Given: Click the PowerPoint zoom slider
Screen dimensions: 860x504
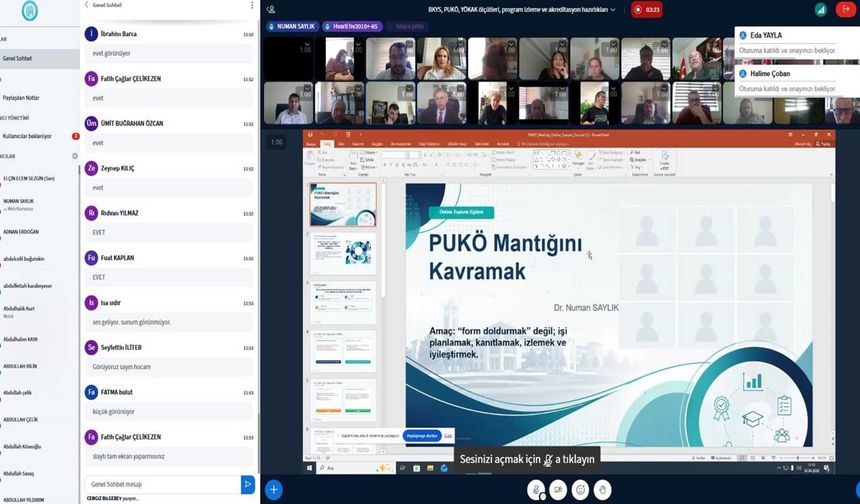Looking at the screenshot, I should [798, 457].
